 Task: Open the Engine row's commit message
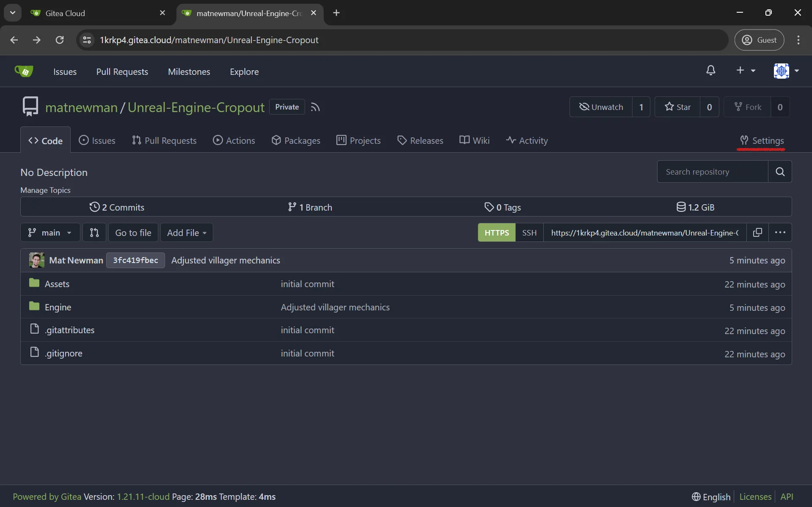tap(335, 307)
